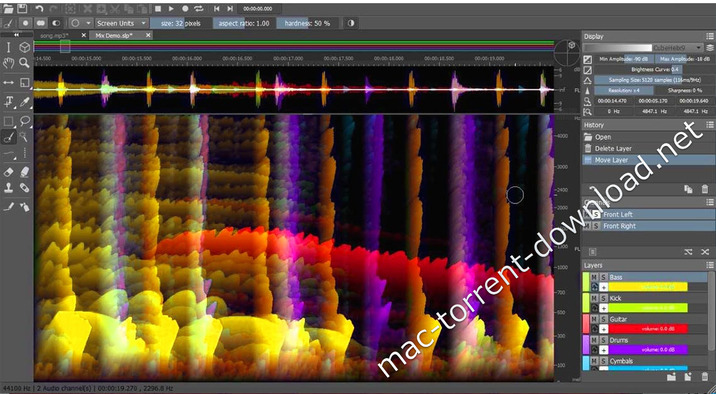Open the brush shape dropdown arrow
This screenshot has height=394, width=716.
[88, 23]
